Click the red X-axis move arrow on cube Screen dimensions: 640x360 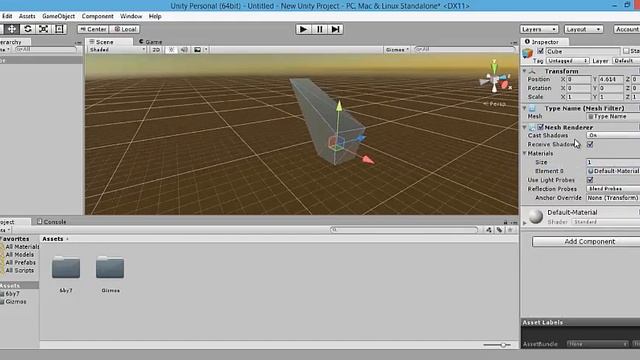pos(368,160)
